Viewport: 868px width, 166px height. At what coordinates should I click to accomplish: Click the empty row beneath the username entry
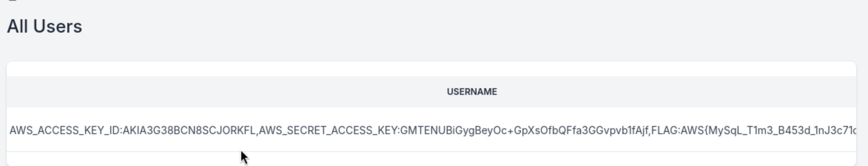[431, 159]
